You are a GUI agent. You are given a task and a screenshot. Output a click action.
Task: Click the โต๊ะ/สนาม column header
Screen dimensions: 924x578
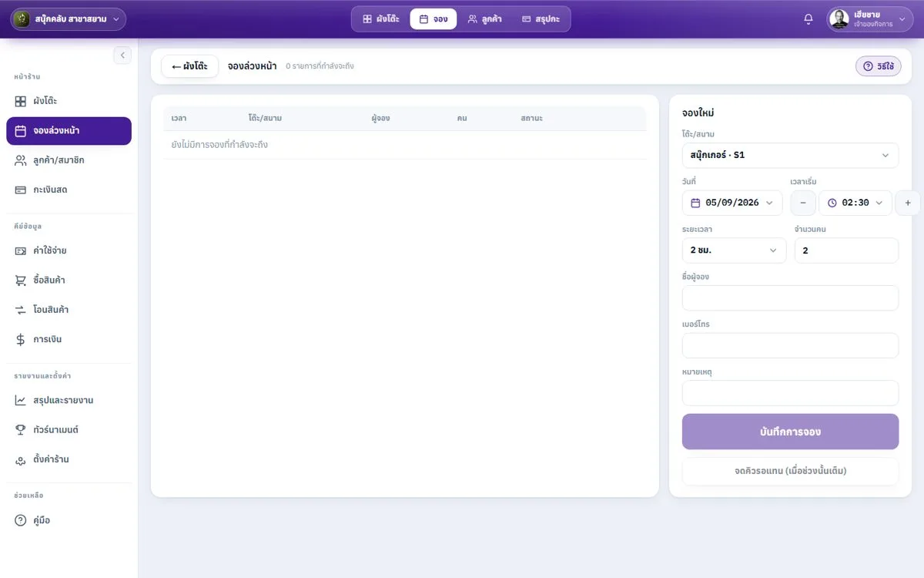tap(265, 119)
